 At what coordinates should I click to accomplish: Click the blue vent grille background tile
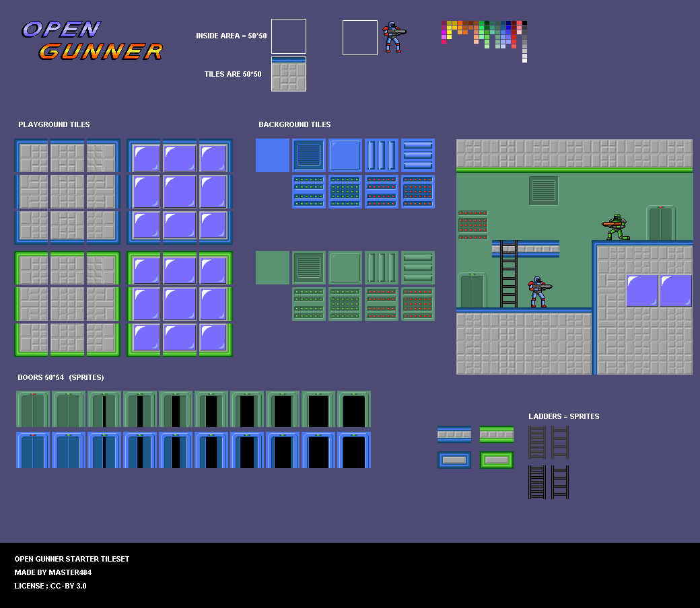tap(309, 155)
